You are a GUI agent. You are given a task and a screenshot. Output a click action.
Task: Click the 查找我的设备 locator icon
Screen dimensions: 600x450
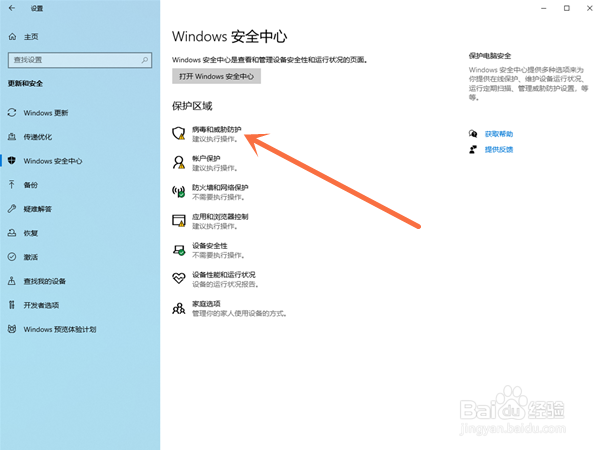[12, 281]
